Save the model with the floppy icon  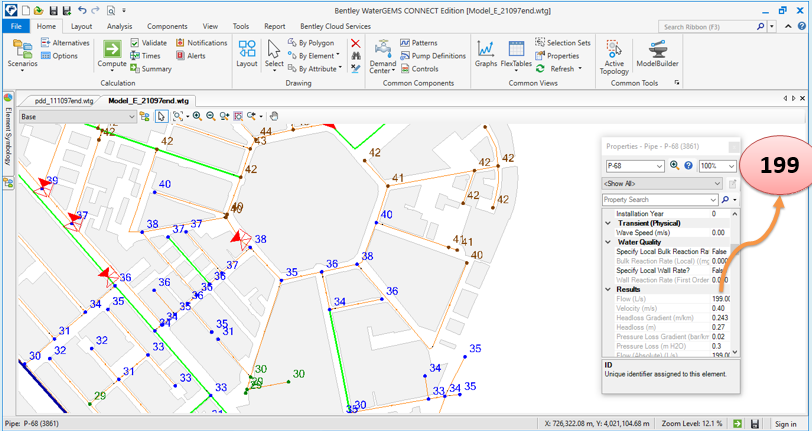tap(53, 10)
